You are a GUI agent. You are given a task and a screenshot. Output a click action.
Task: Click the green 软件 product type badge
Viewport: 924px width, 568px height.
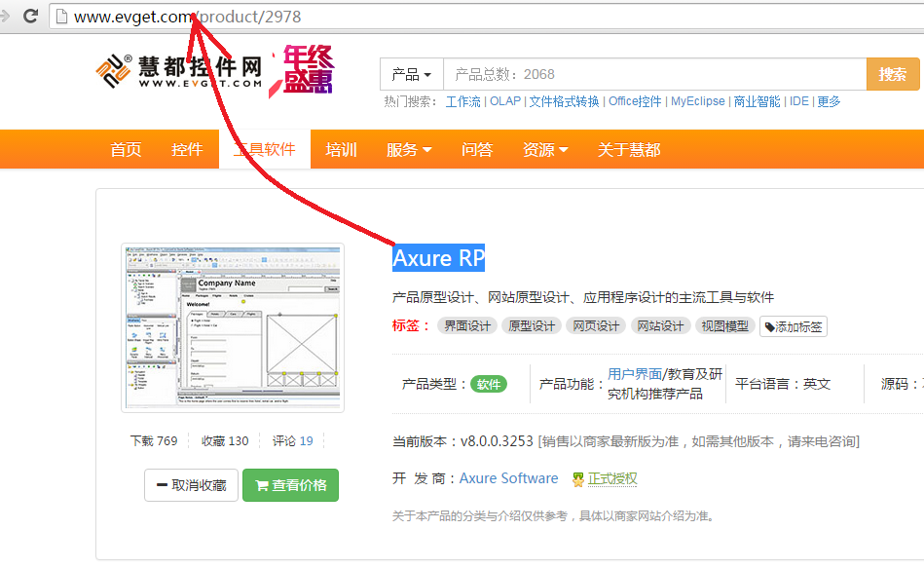(x=489, y=385)
